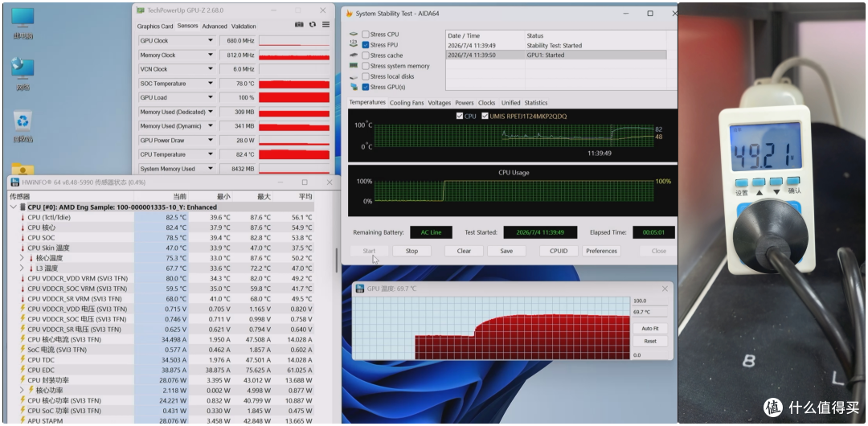This screenshot has height=426, width=868.
Task: Open the GPU Power Draw sensor dropdown
Action: pos(211,140)
